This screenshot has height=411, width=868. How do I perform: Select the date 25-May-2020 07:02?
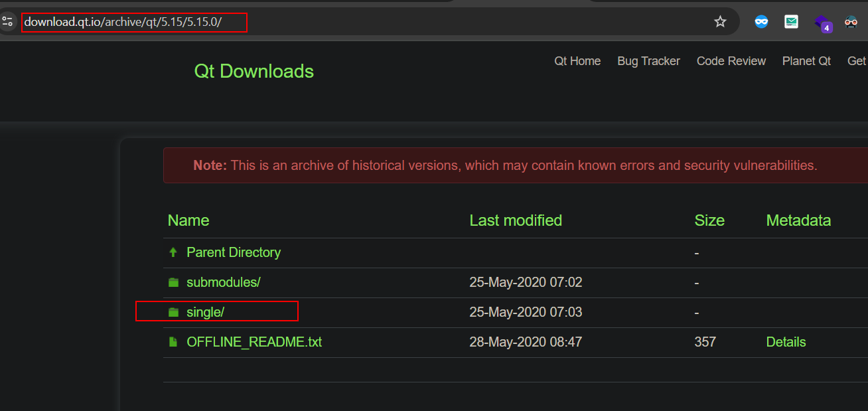[526, 282]
